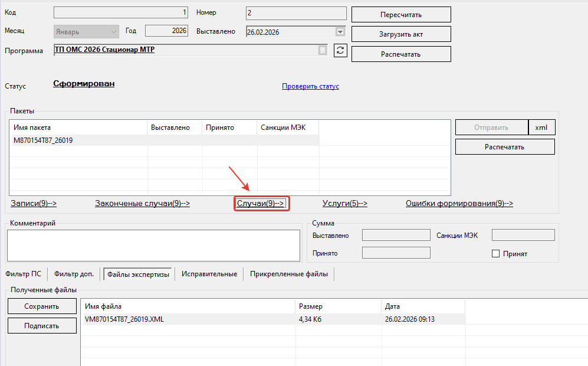Select file VM870154T87_26019.XML in list

click(274, 319)
